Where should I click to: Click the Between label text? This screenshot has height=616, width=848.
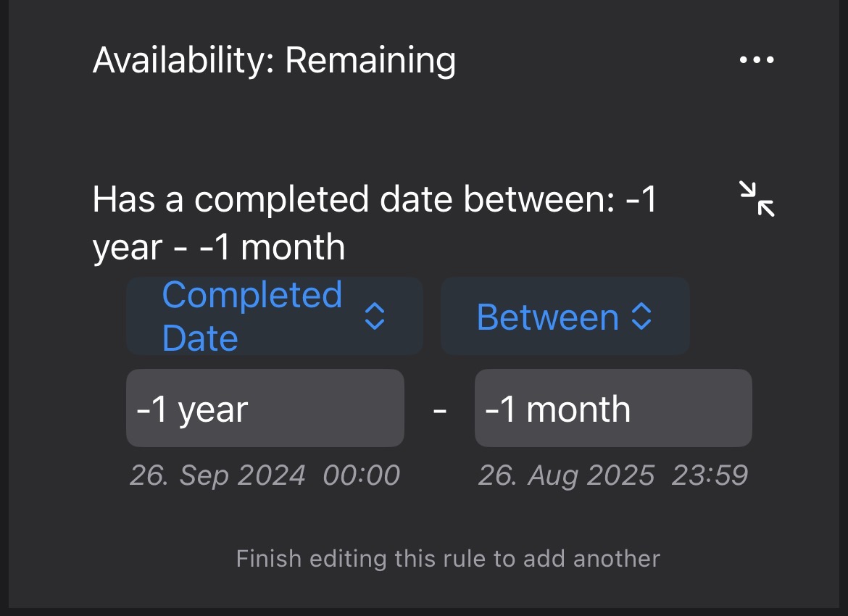point(547,317)
